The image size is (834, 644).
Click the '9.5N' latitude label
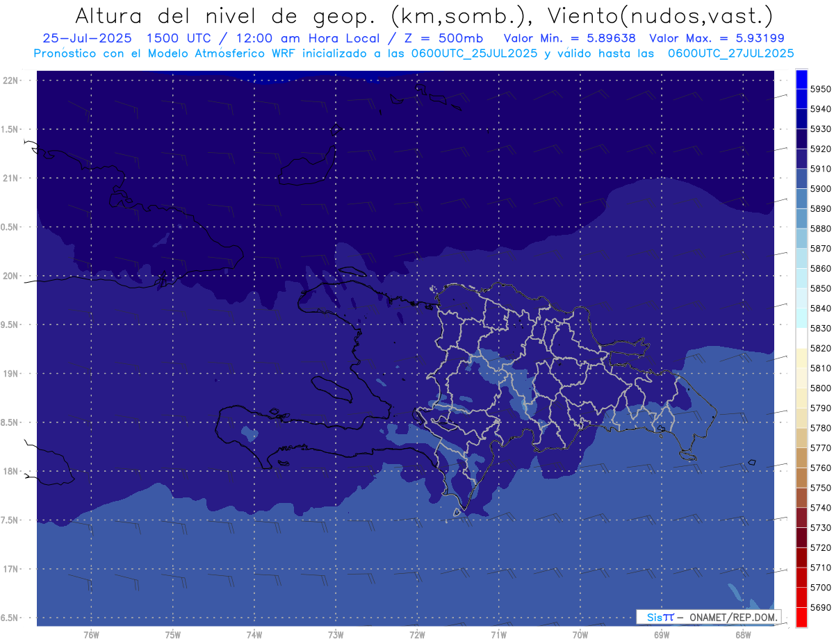tap(10, 324)
